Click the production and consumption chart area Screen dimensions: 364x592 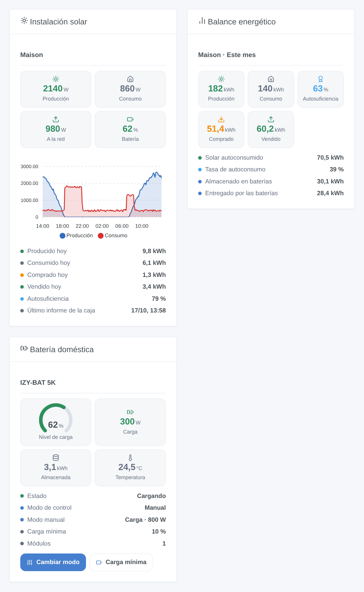coord(102,192)
